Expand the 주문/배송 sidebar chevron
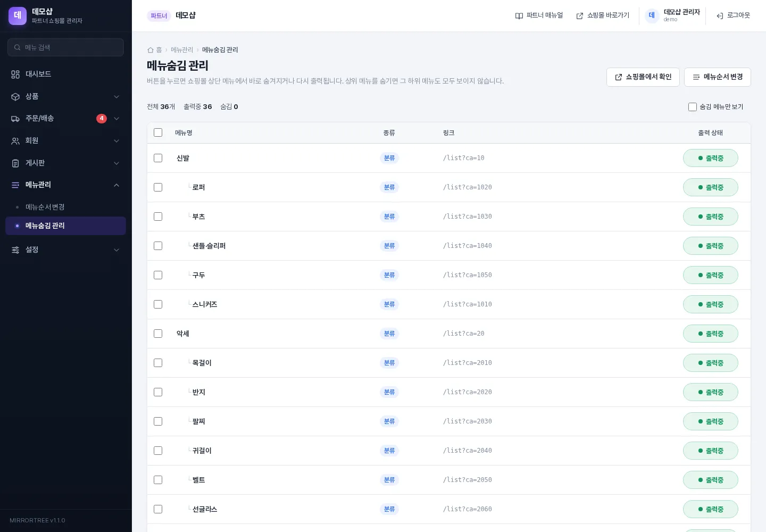This screenshot has height=532, width=766. 116,119
